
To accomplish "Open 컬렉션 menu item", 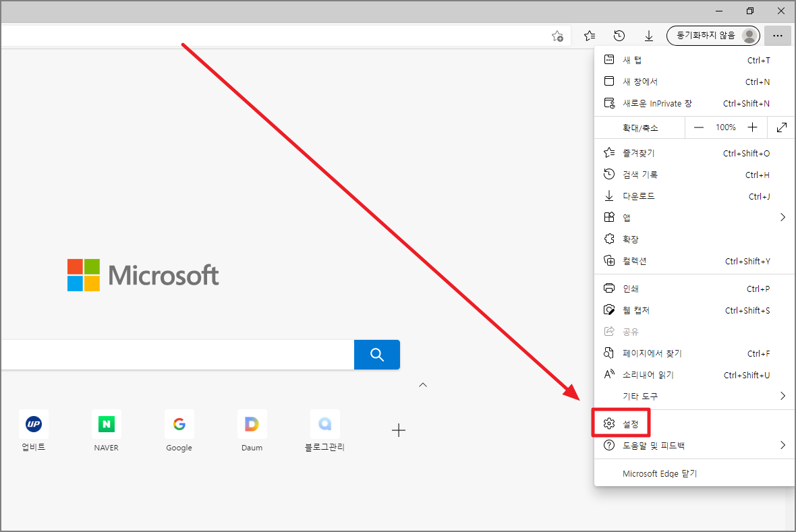I will (x=693, y=261).
